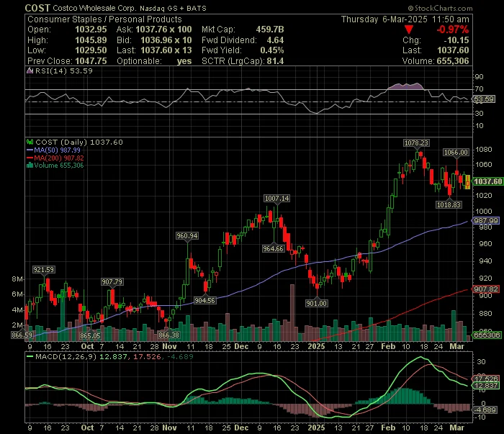Click the Open value 1032.95
The height and width of the screenshot is (434, 504).
coord(91,30)
